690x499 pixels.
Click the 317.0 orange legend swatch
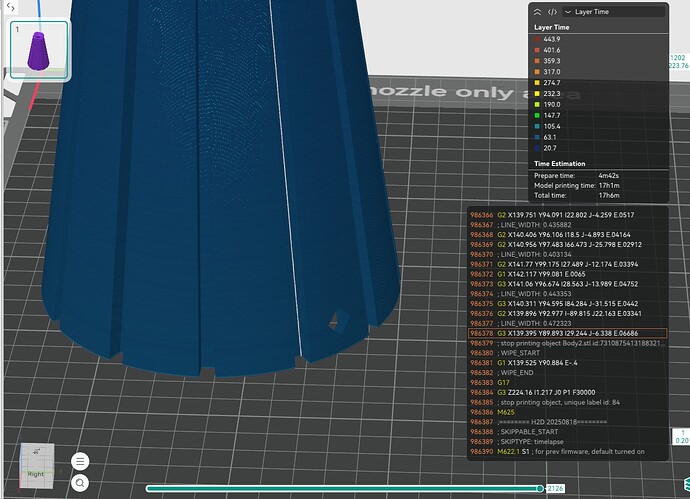[537, 72]
